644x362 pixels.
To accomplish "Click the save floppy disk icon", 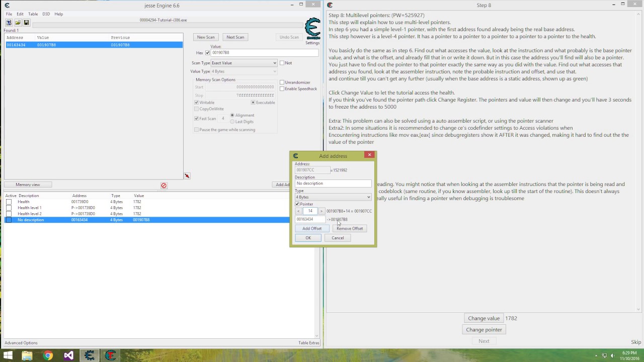I will click(26, 23).
